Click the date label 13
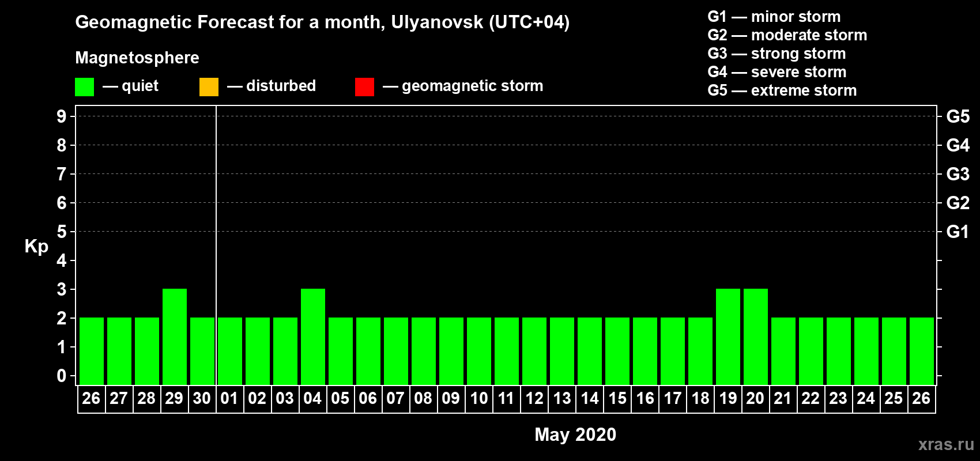This screenshot has height=461, width=980. click(x=562, y=399)
